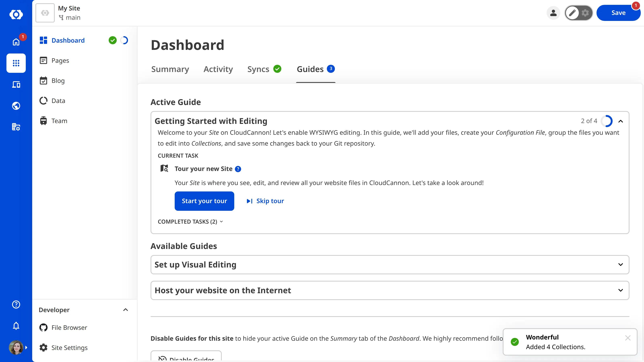
Task: Open the help question mark icon in sidebar
Action: (16, 304)
